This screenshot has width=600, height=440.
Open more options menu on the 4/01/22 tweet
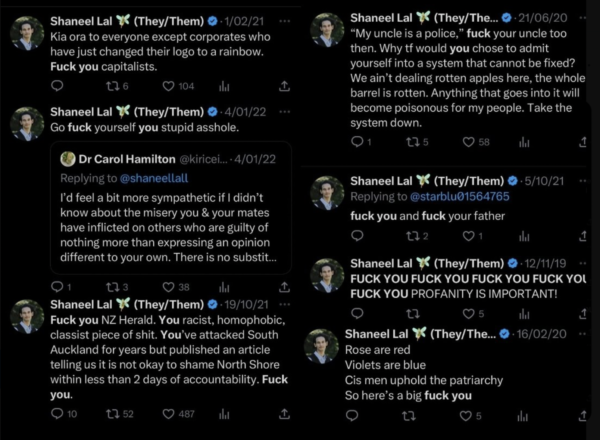(x=285, y=111)
